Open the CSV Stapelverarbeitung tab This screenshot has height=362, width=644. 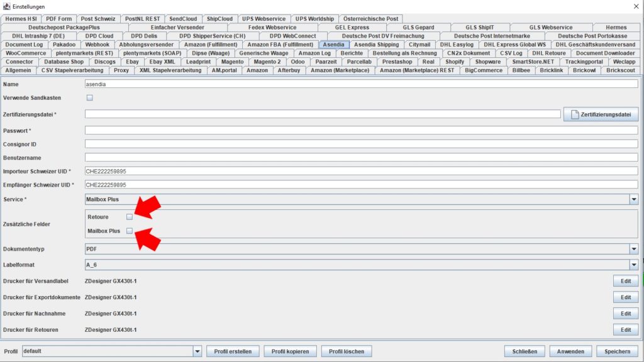pyautogui.click(x=72, y=70)
